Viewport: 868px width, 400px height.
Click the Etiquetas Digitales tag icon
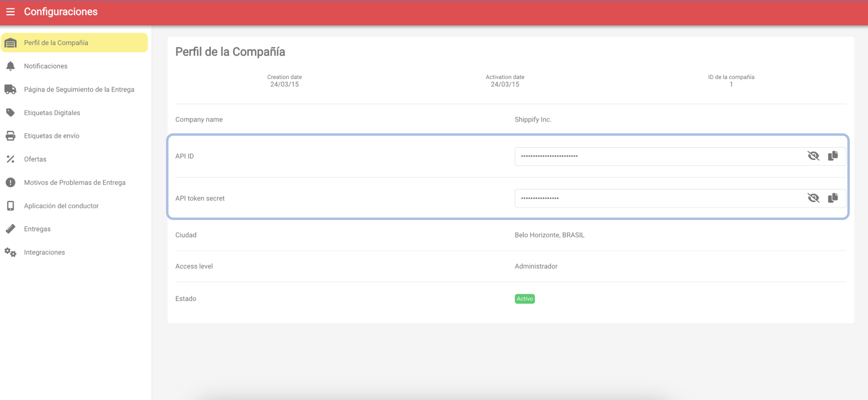click(x=11, y=113)
